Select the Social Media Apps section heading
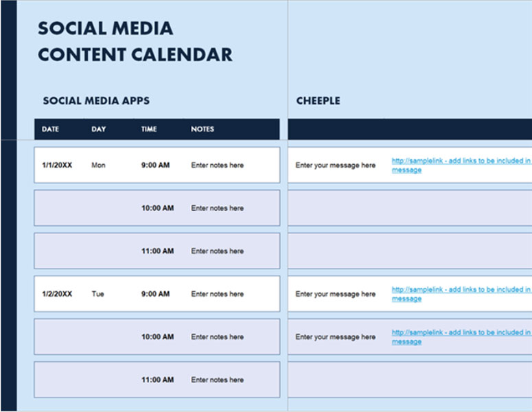 tap(96, 101)
